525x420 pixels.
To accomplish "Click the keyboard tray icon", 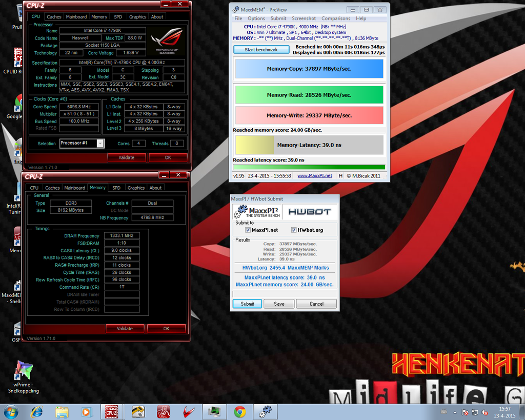I will (443, 412).
